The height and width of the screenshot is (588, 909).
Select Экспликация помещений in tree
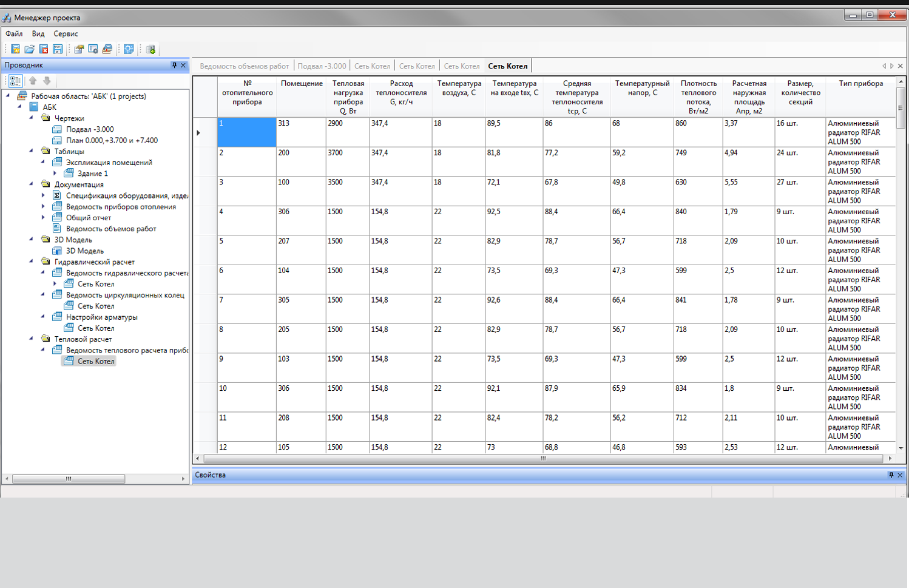tap(109, 163)
